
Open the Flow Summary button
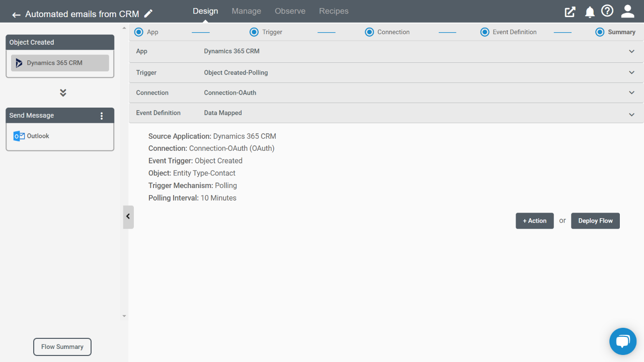(62, 347)
